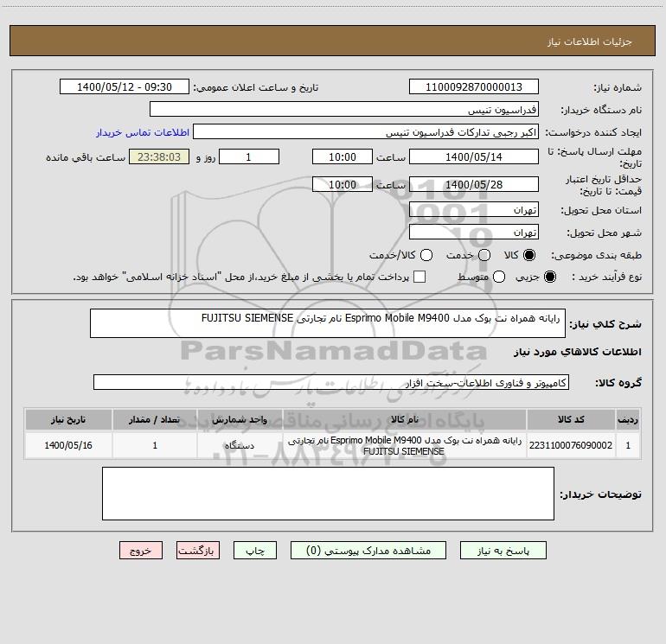
Task: Click the page title جزئیات اطلاعات نیاز
Action: [x=590, y=41]
